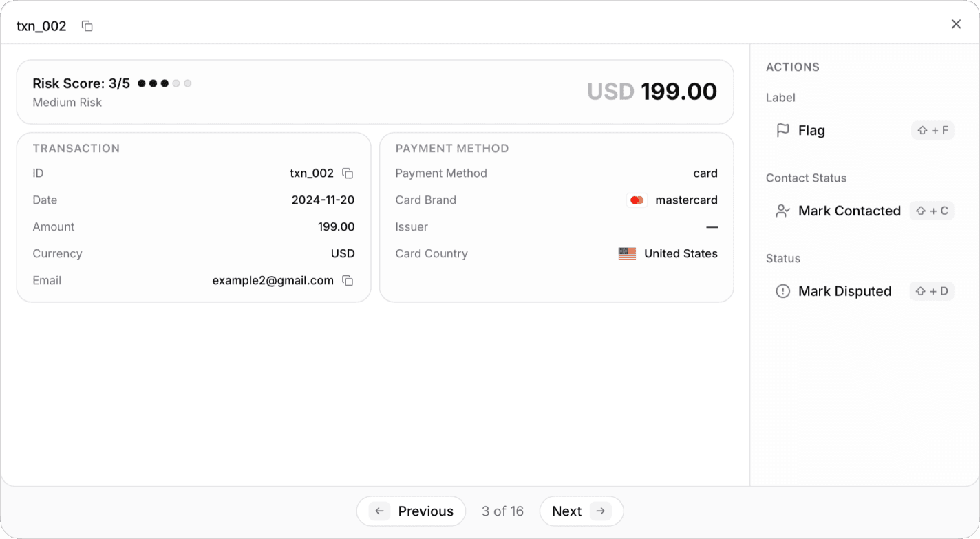Click the Shift+C shortcut badge
This screenshot has height=539, width=980.
coord(931,211)
